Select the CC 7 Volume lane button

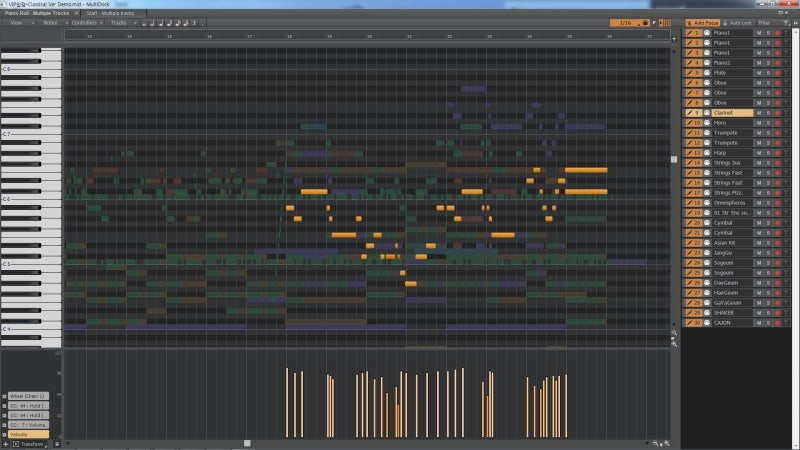(29, 425)
